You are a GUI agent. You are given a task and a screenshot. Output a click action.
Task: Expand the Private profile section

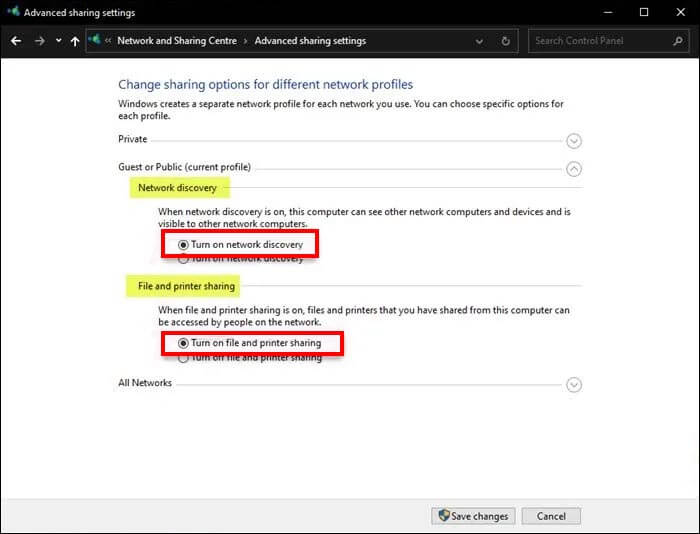click(574, 141)
